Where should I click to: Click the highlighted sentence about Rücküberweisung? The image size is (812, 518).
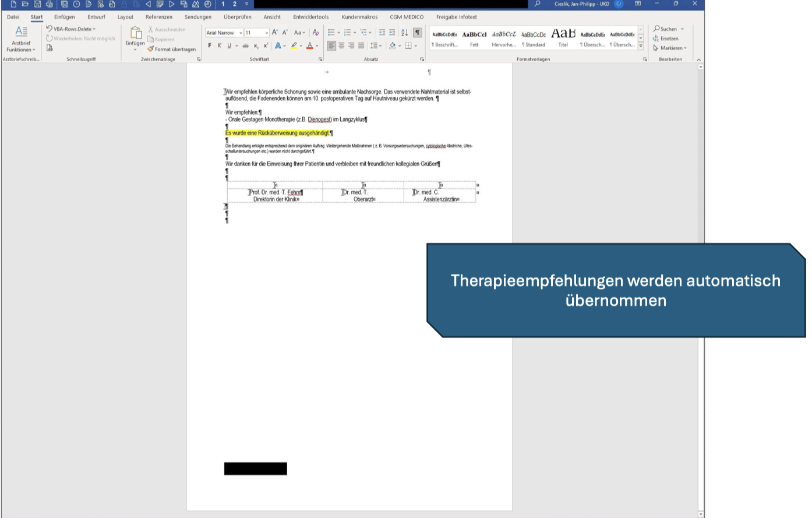click(278, 132)
